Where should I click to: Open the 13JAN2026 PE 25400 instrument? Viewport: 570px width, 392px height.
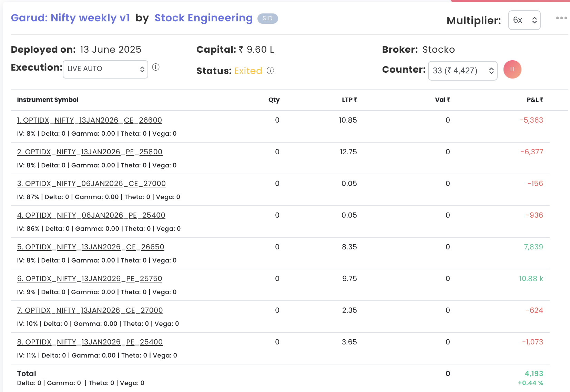(90, 342)
